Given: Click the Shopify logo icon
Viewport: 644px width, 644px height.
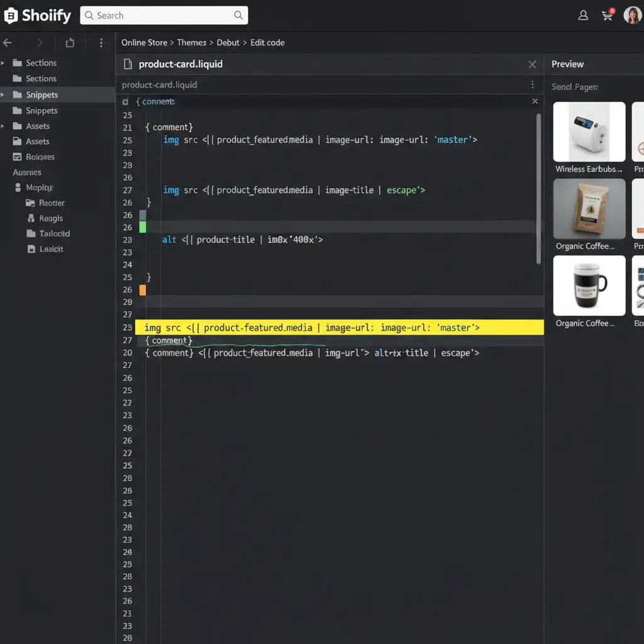Looking at the screenshot, I should click(11, 16).
